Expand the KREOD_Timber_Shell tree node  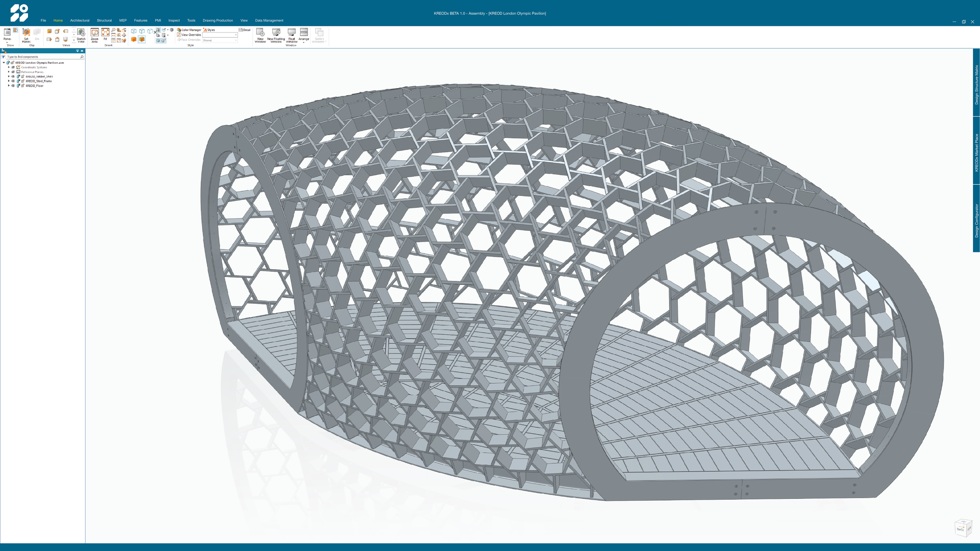(x=9, y=76)
